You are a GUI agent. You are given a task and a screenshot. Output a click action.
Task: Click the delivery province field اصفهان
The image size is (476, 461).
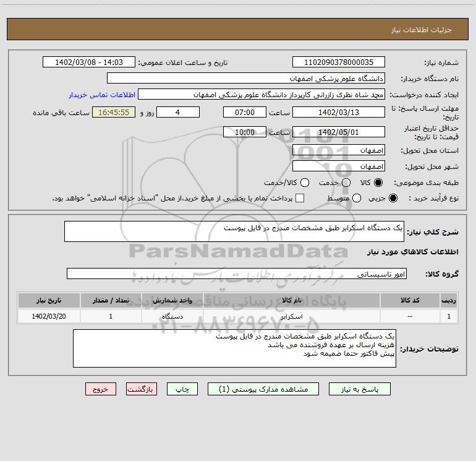(x=339, y=150)
